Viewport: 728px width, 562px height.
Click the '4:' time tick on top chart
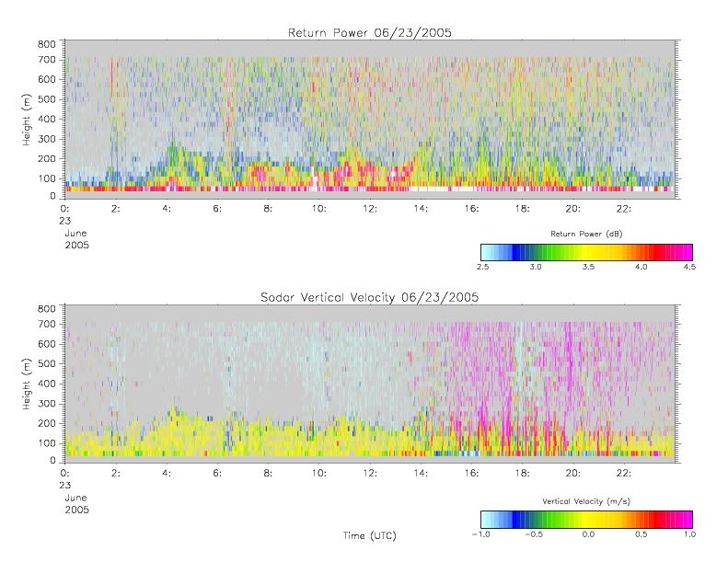167,209
